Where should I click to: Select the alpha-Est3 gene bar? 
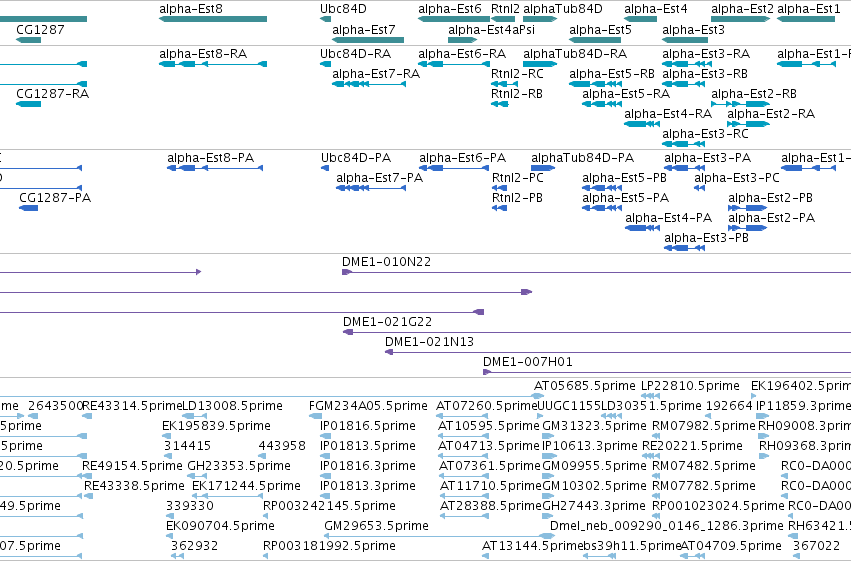click(685, 40)
